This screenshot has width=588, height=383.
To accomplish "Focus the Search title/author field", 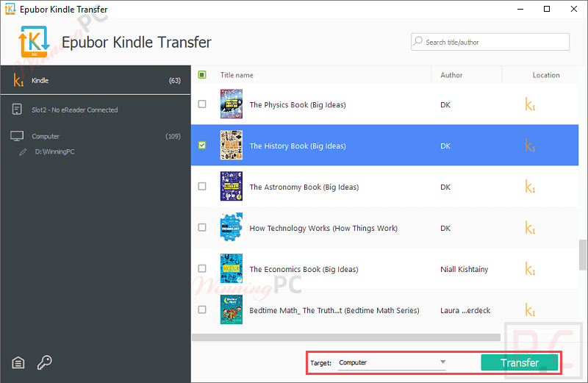I will pyautogui.click(x=490, y=42).
